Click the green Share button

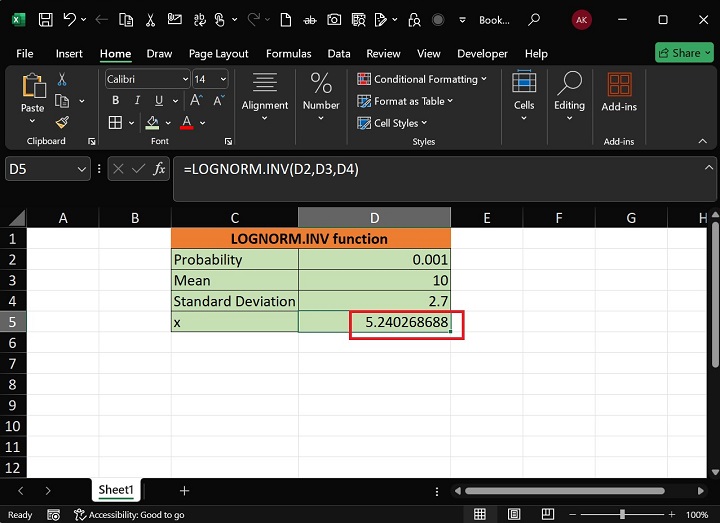pos(684,53)
